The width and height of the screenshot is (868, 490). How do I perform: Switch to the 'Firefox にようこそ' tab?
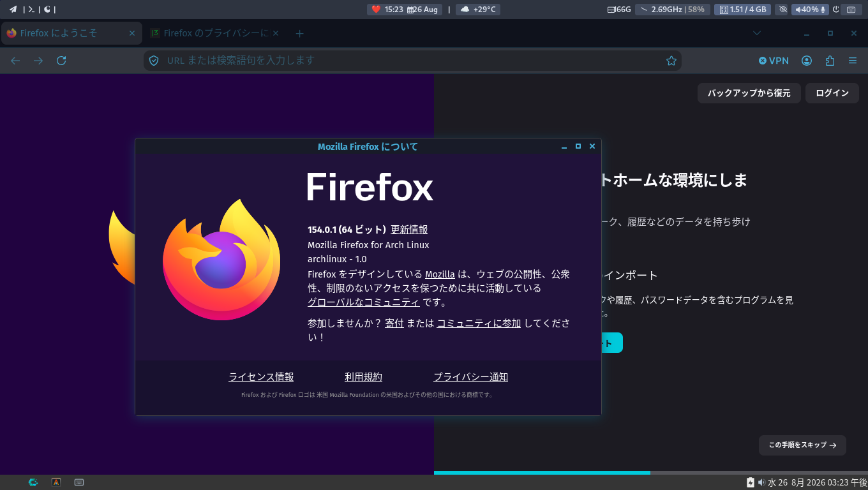pos(71,33)
